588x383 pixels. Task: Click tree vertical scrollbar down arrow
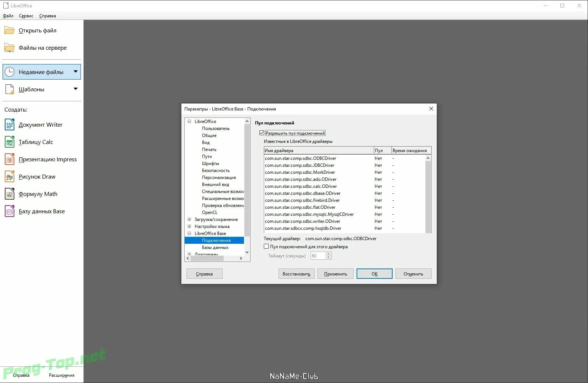247,252
